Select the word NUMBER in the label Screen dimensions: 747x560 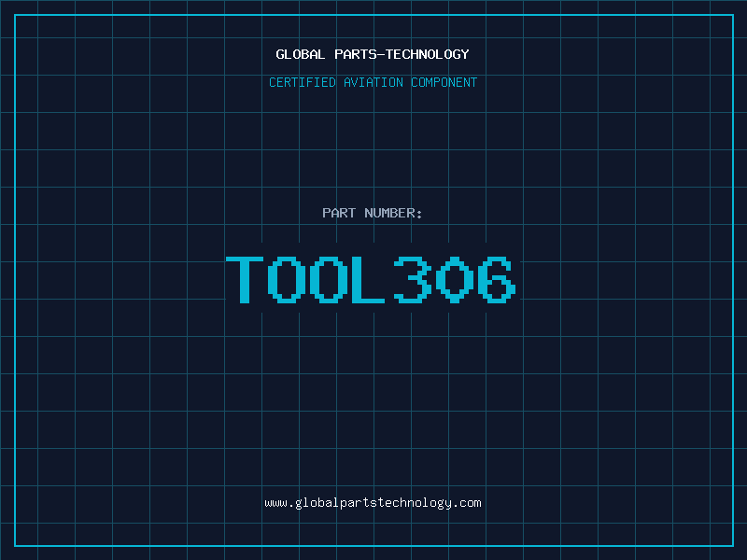[x=389, y=213]
